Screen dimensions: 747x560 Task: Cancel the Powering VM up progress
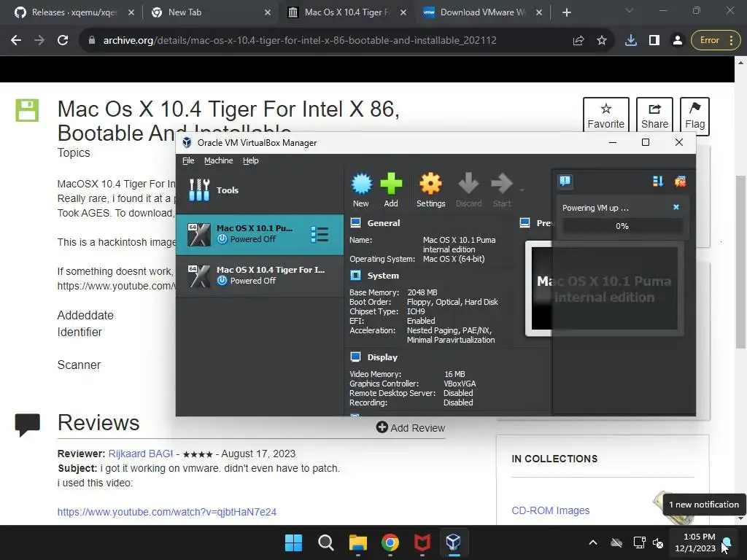(676, 207)
